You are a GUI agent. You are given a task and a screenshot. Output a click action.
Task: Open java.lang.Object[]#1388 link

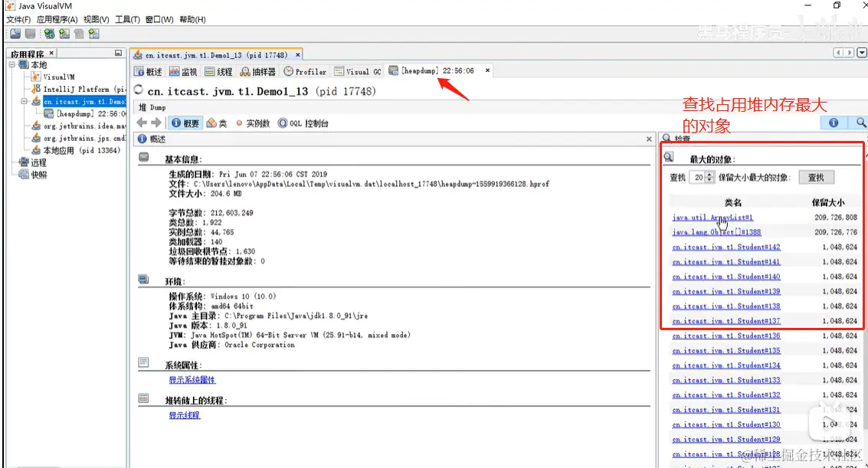[x=716, y=232]
